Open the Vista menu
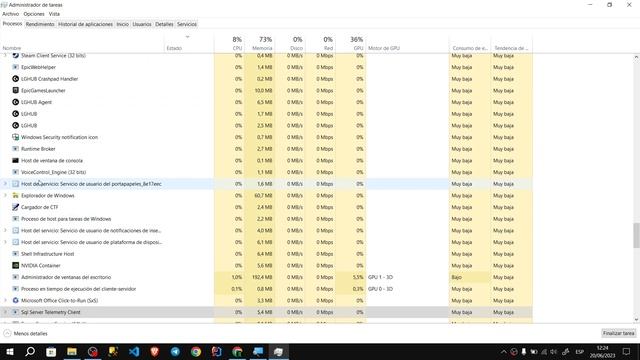Image resolution: width=640 pixels, height=360 pixels. pyautogui.click(x=54, y=14)
